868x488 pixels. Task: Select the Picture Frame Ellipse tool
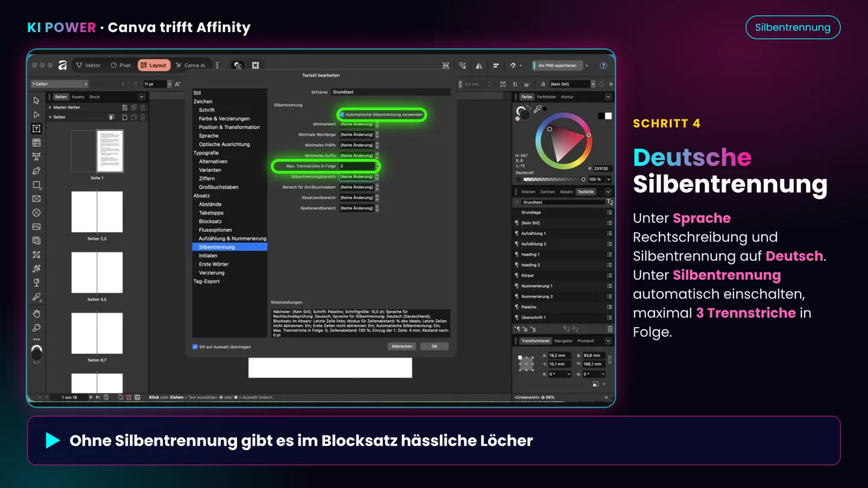pyautogui.click(x=36, y=213)
